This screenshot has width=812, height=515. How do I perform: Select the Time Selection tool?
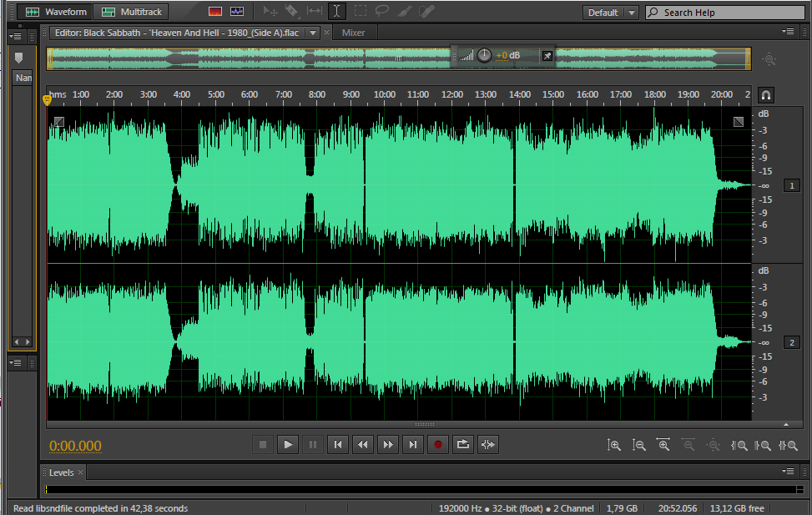336,12
